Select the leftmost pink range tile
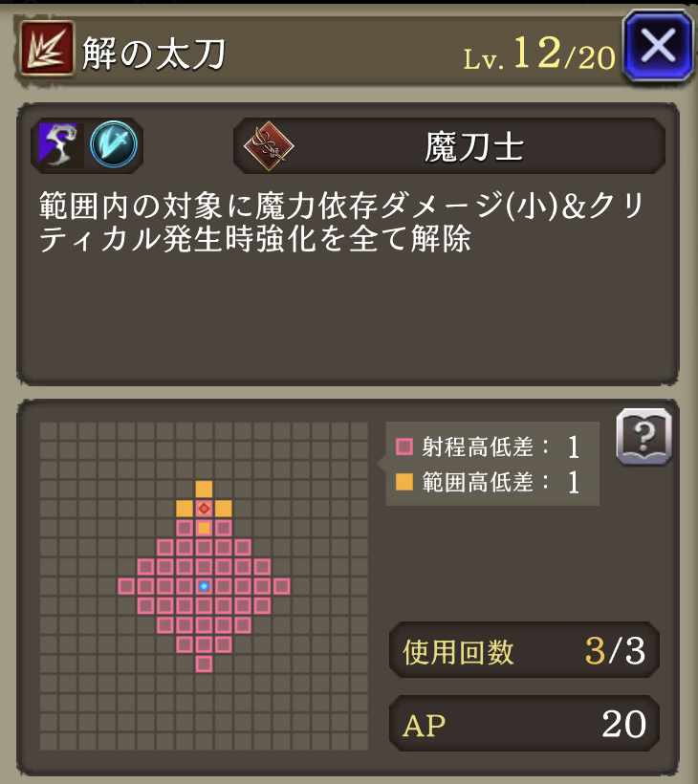698x784 pixels. [x=126, y=586]
